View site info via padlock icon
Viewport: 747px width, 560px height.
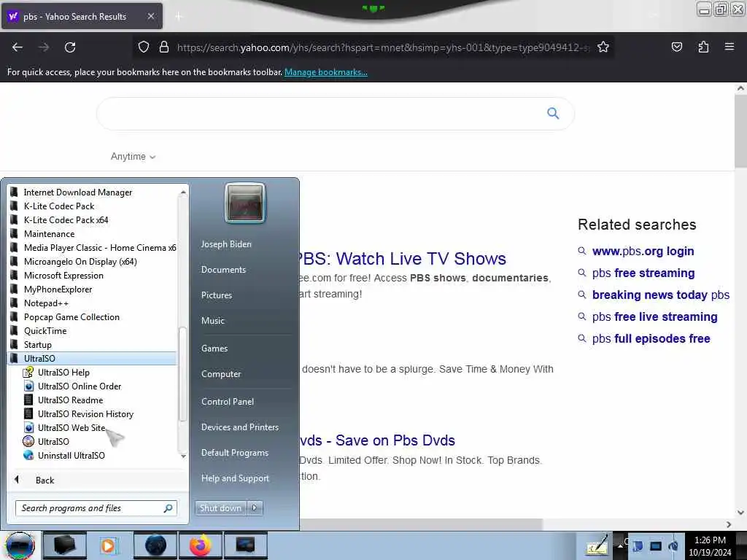coord(164,47)
